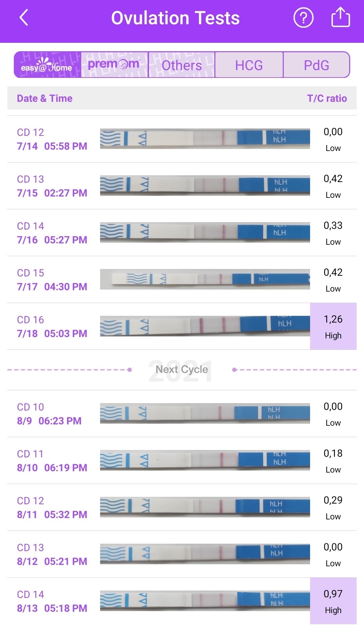Screen dimensions: 364x633
Task: Switch to the Premom brand tab
Action: pos(114,65)
